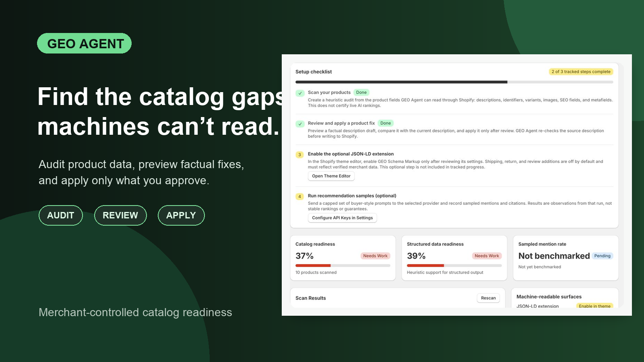
Task: Click the Done badge next to Review and apply a product fix
Action: coord(386,123)
